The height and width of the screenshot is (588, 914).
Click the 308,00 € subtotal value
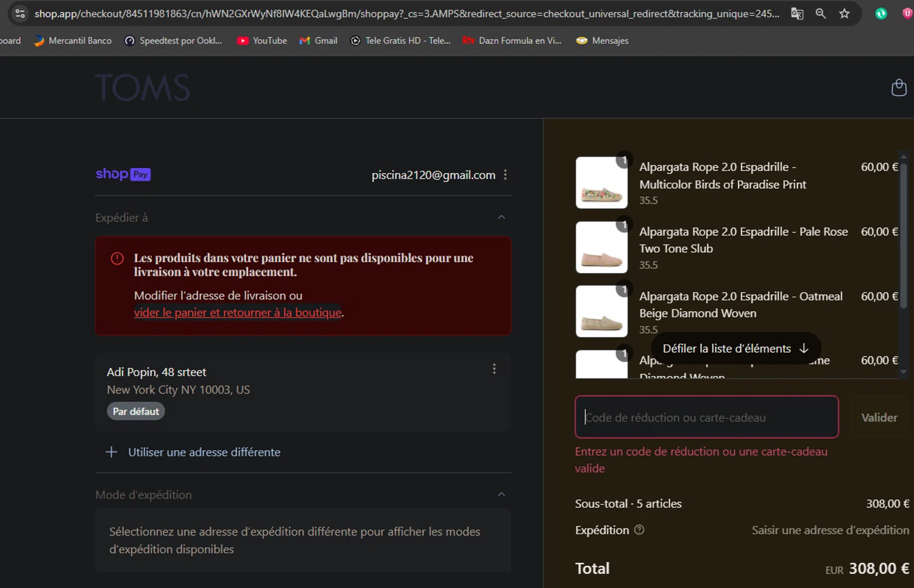[x=887, y=504]
